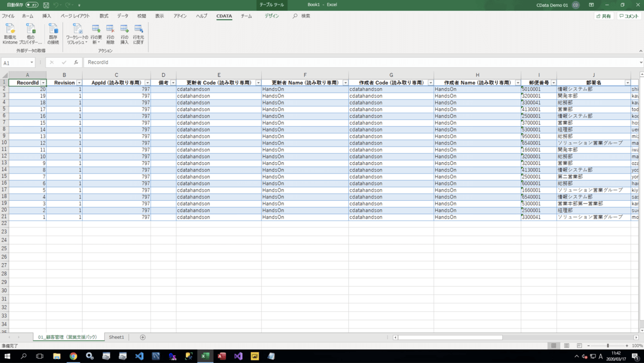Screen dimensions: 644x363
Task: Open the チーム ribbon tab
Action: pyautogui.click(x=246, y=16)
